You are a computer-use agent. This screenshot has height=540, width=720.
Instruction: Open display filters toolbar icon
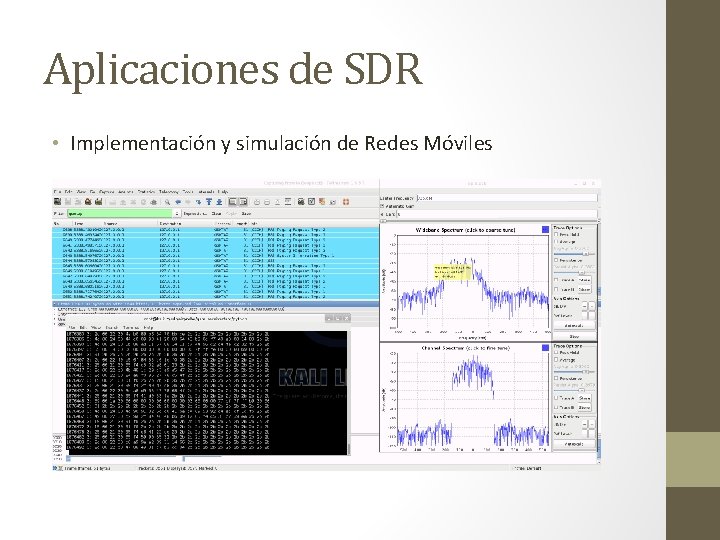click(311, 202)
